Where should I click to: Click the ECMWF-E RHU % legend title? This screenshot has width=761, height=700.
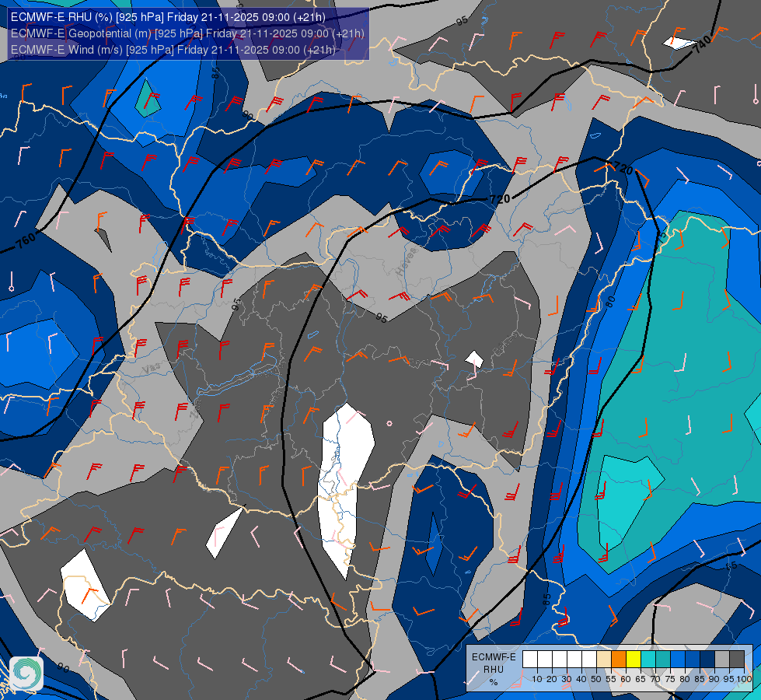[x=494, y=670]
